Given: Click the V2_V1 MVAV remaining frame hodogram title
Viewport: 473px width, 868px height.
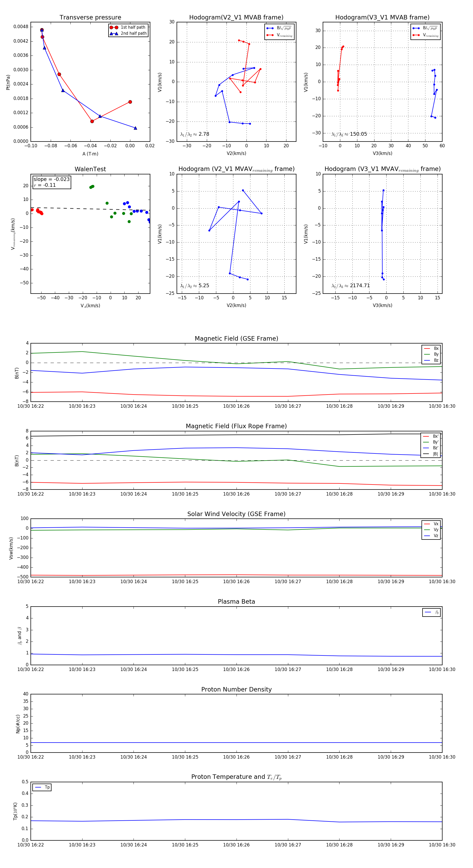Looking at the screenshot, I should point(236,169).
